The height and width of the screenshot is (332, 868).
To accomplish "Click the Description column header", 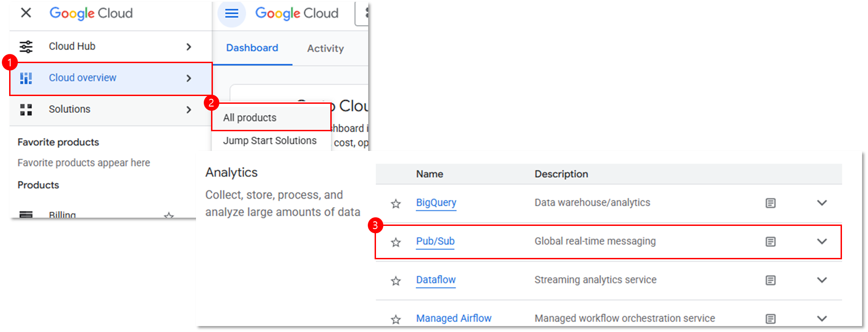I will pos(561,174).
